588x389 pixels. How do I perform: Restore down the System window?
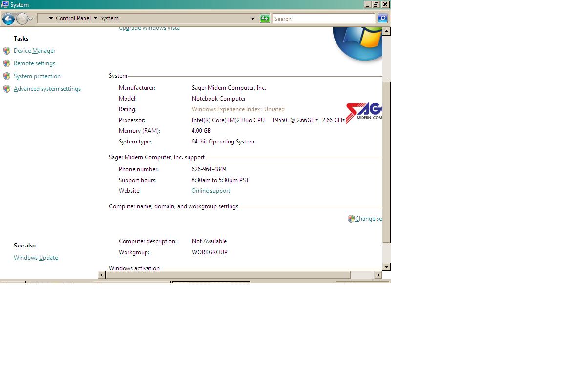click(376, 4)
